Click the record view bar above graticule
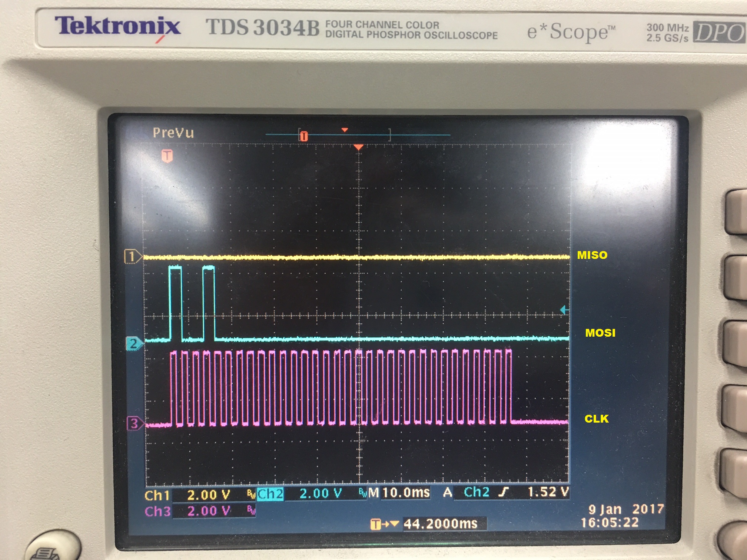This screenshot has height=560, width=747. pos(357,135)
